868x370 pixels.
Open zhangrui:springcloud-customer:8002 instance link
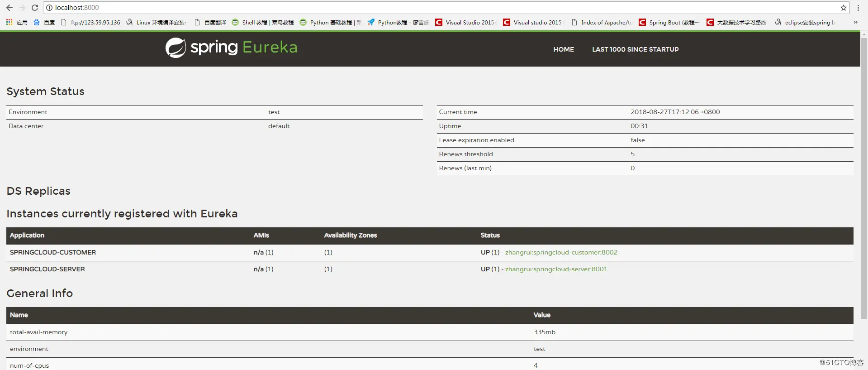pos(561,252)
